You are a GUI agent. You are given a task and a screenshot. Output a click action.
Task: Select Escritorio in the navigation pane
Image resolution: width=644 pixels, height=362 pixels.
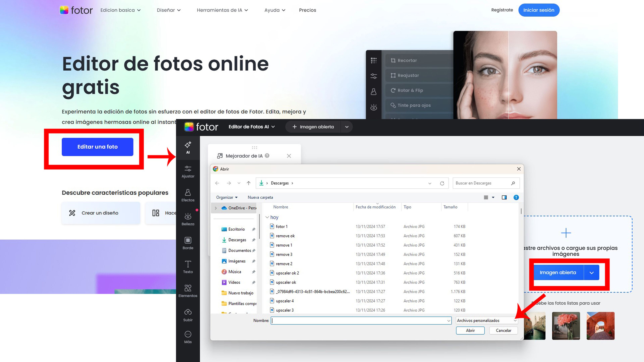coord(236,229)
